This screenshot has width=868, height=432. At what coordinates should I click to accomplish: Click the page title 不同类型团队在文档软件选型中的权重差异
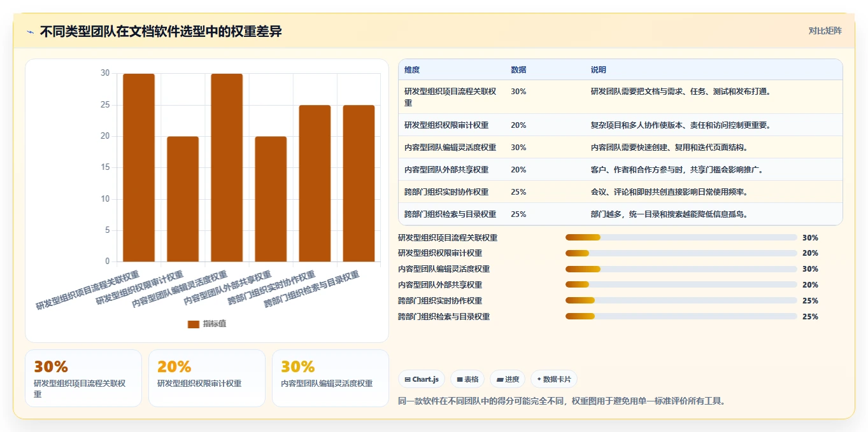(x=161, y=32)
